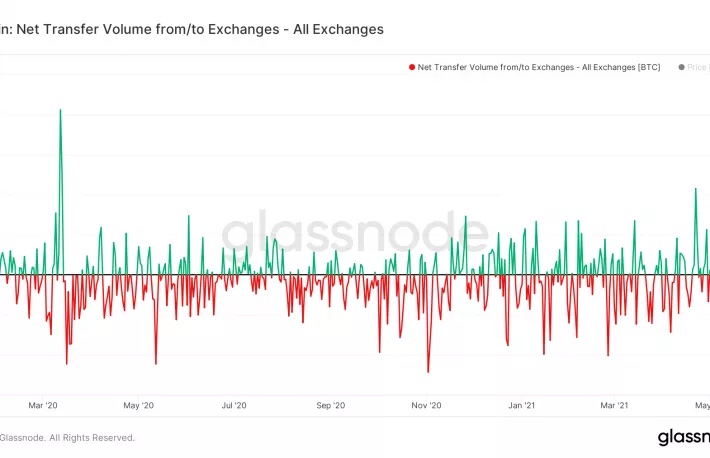Select the Jan '21 x-axis label
The image size is (710, 458).
(522, 405)
